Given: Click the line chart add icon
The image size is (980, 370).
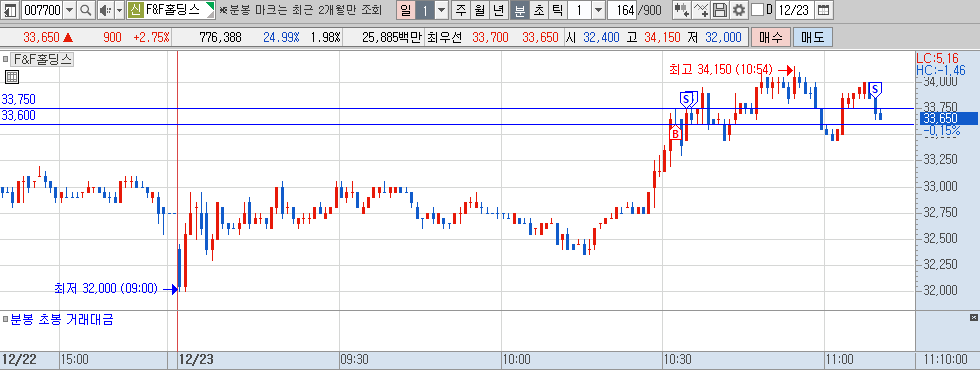Looking at the screenshot, I should 702,10.
